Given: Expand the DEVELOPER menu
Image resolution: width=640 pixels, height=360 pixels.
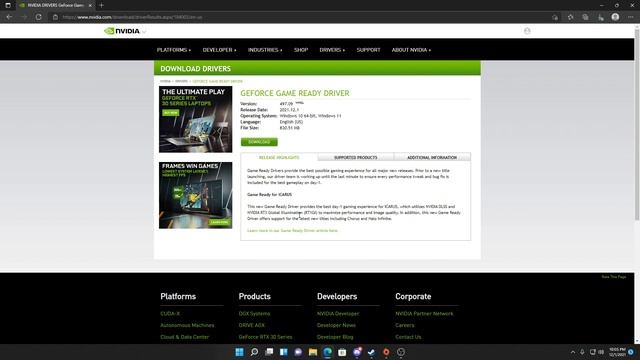Looking at the screenshot, I should coord(219,50).
